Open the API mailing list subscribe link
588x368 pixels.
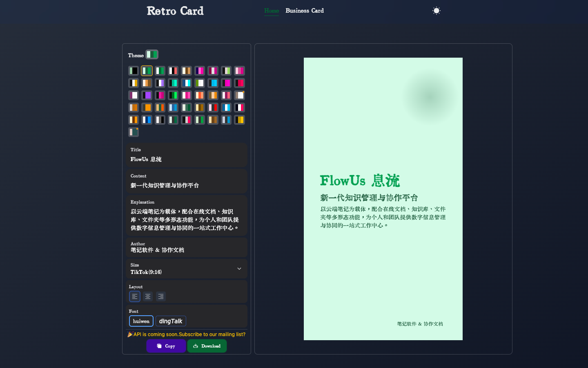[x=187, y=334]
